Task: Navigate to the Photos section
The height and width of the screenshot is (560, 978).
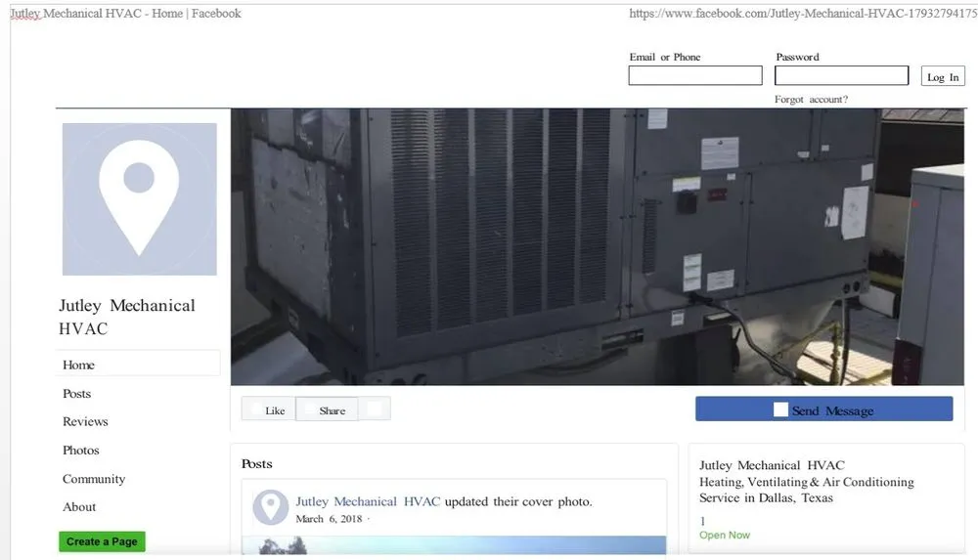Action: coord(81,451)
